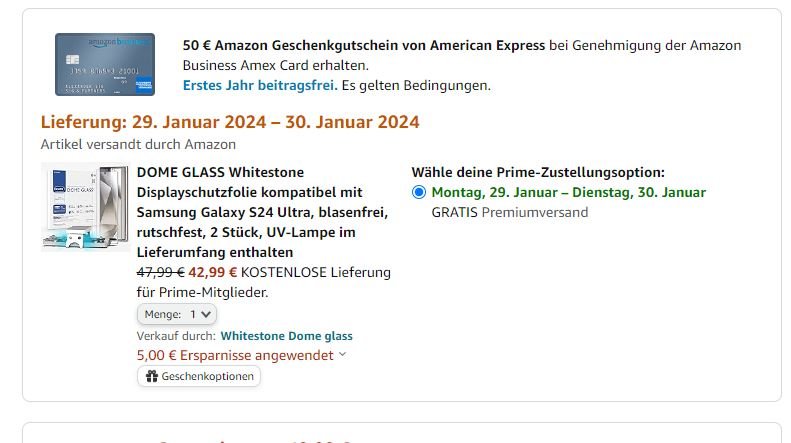Click the chevron beside Ersparnisse angewendet
Viewport: 791px width, 443px height.
tap(343, 354)
